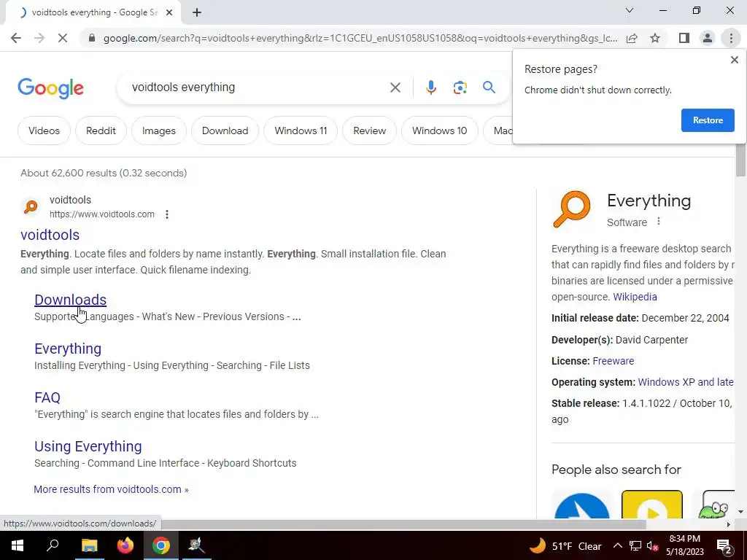This screenshot has width=747, height=560.
Task: Open the blue arrow app thumbnail
Action: 581,505
